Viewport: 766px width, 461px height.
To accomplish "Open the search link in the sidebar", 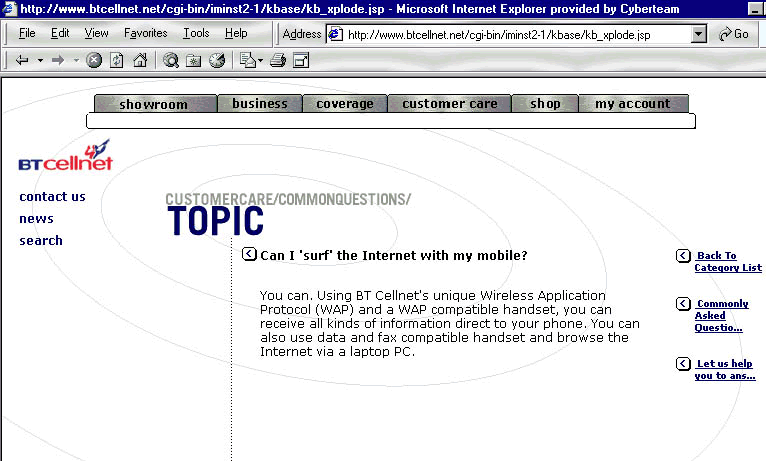I will point(41,241).
